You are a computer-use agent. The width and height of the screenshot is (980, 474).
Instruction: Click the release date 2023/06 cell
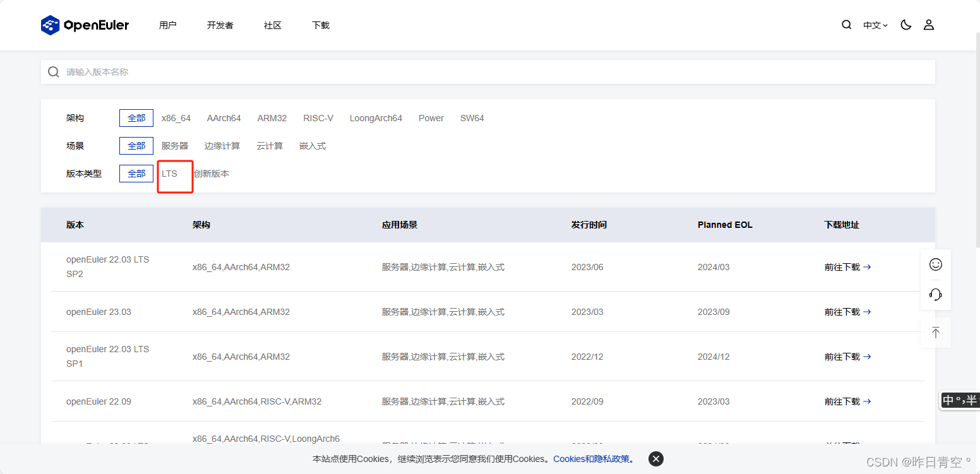[x=587, y=267]
